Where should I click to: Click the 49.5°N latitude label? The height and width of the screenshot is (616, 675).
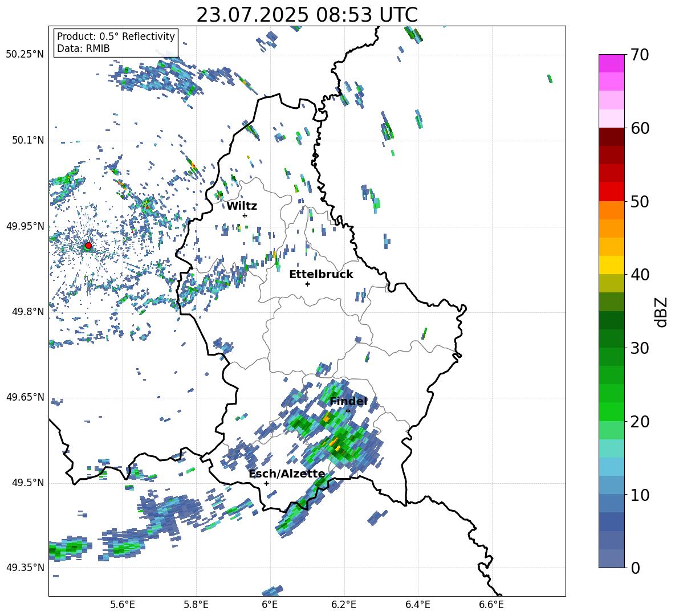[x=28, y=483]
